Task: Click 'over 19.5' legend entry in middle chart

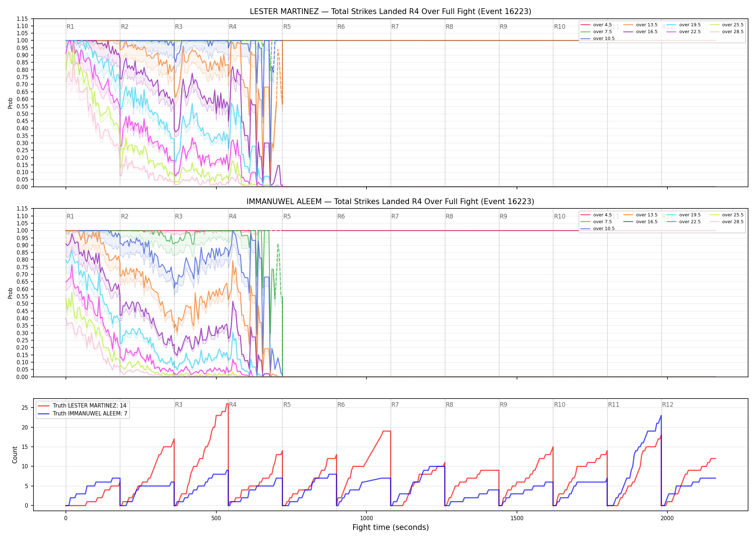Action: coord(684,215)
